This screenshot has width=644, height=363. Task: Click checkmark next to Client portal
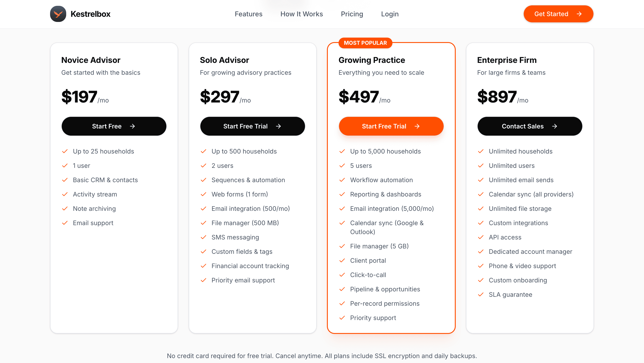point(342,261)
